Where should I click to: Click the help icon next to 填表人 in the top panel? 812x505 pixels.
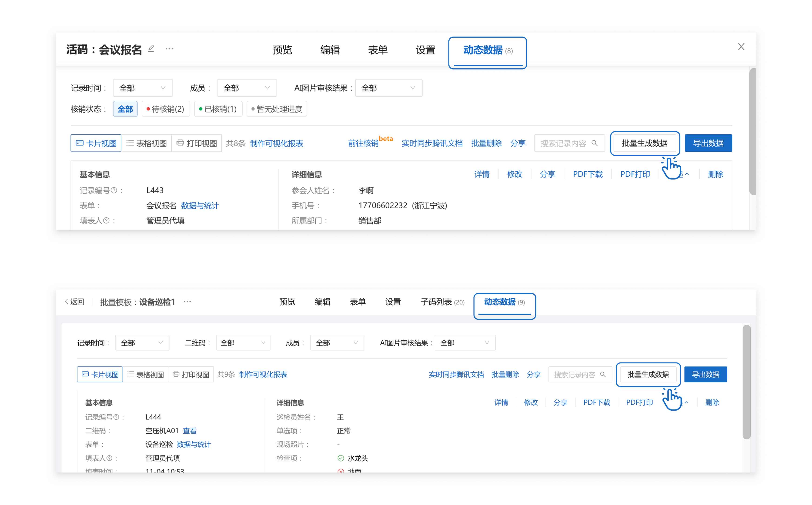coord(106,220)
